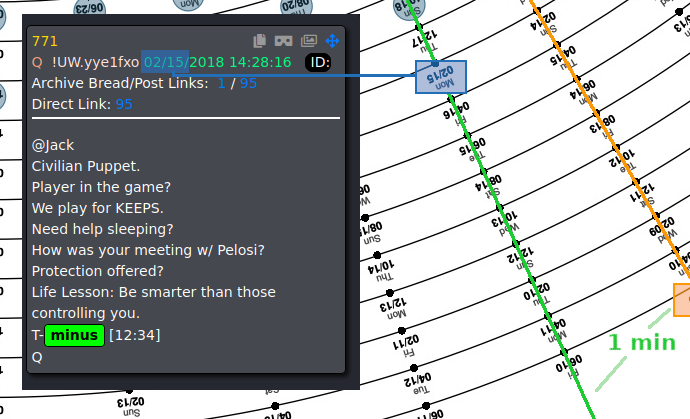The height and width of the screenshot is (419, 690).
Task: Copy post 771 using the copy icon
Action: (x=260, y=41)
